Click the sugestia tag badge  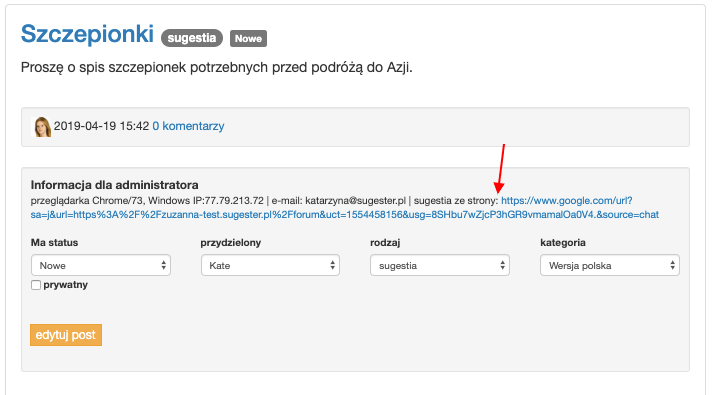[x=192, y=38]
